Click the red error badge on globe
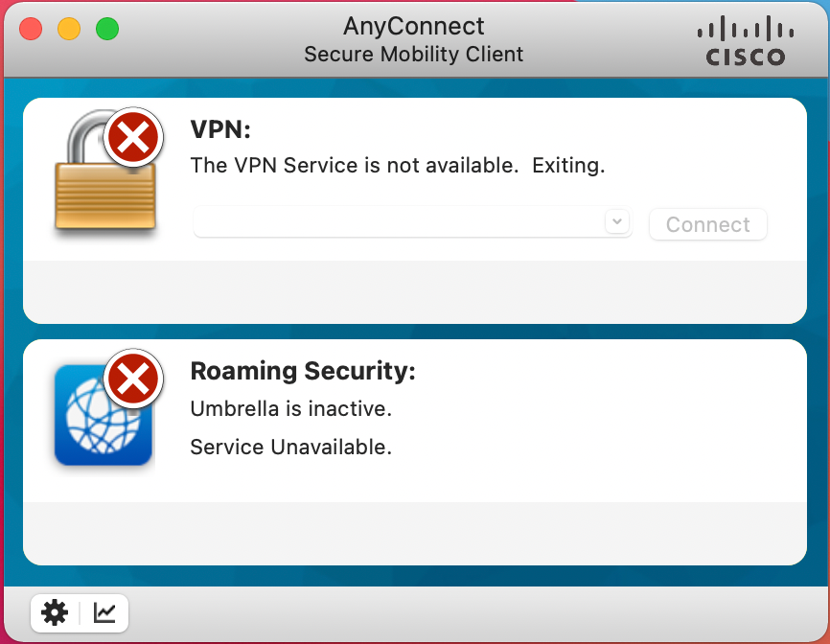Screen dimensions: 830x644 tap(133, 379)
